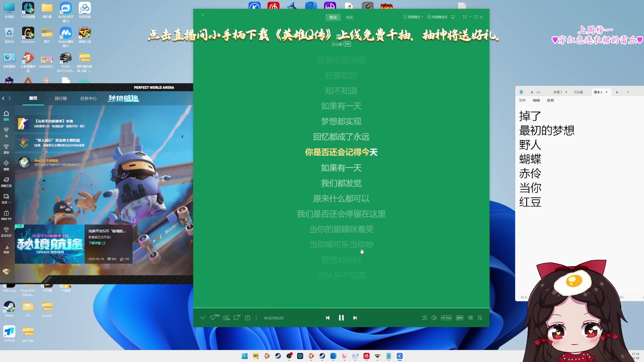Pause the music with the pause button
Image resolution: width=644 pixels, height=362 pixels.
341,318
